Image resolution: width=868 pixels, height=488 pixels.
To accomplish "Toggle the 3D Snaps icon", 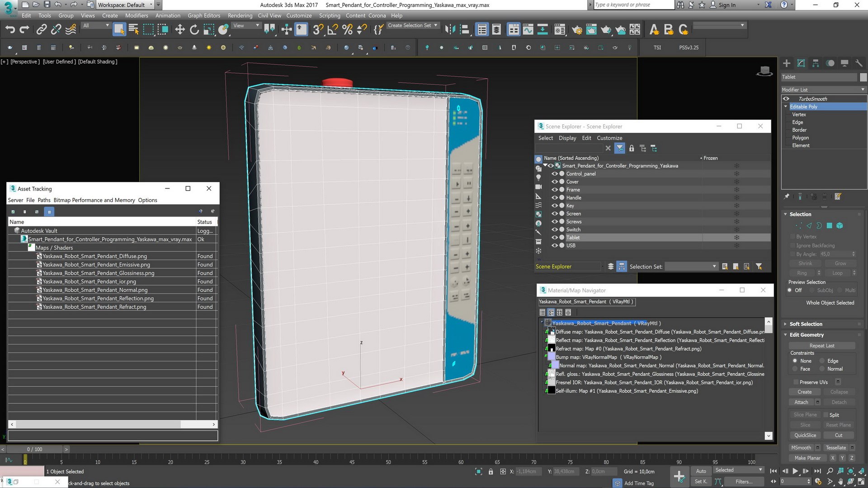I will (x=318, y=30).
